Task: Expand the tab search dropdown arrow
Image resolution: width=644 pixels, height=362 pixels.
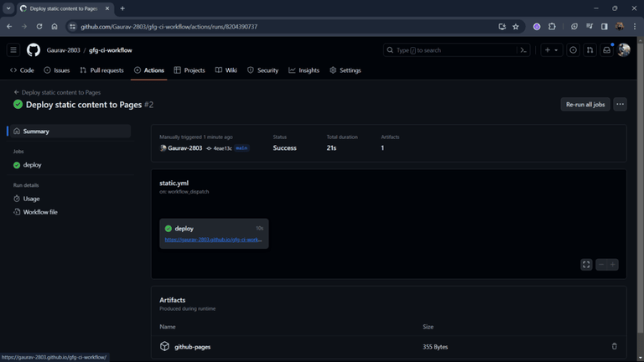Action: click(8, 8)
